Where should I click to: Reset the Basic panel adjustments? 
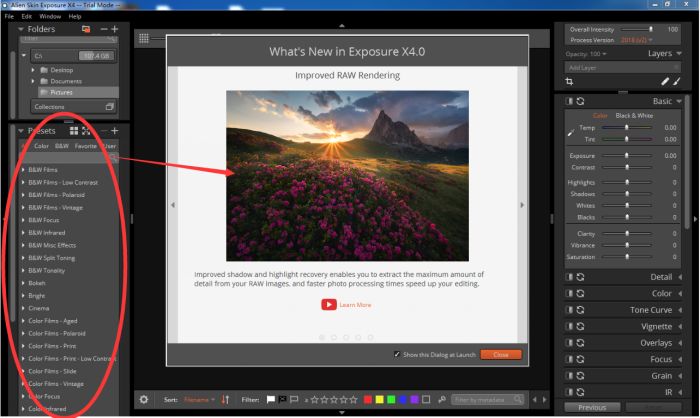[580, 101]
